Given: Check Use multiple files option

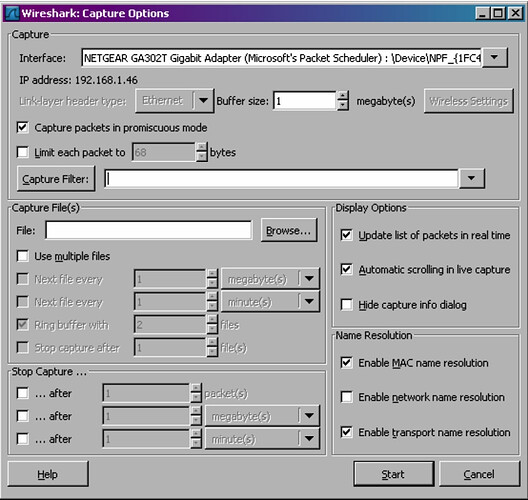Looking at the screenshot, I should [x=23, y=256].
